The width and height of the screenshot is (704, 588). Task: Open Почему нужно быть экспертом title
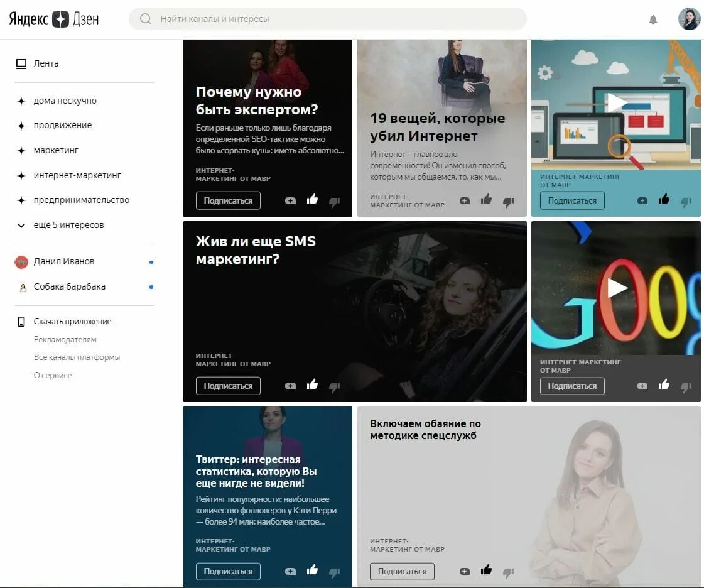pos(257,101)
